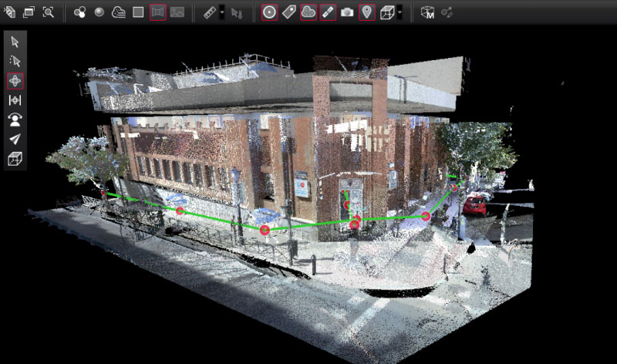The height and width of the screenshot is (364, 617).
Task: Toggle the location pin markers display
Action: (367, 12)
